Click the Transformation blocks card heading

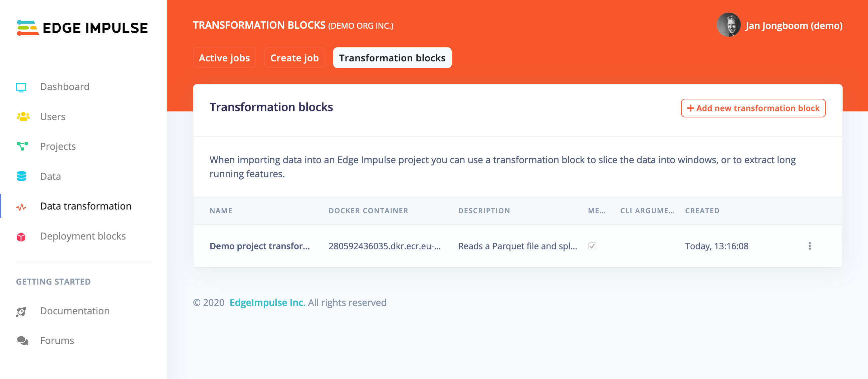click(x=271, y=107)
